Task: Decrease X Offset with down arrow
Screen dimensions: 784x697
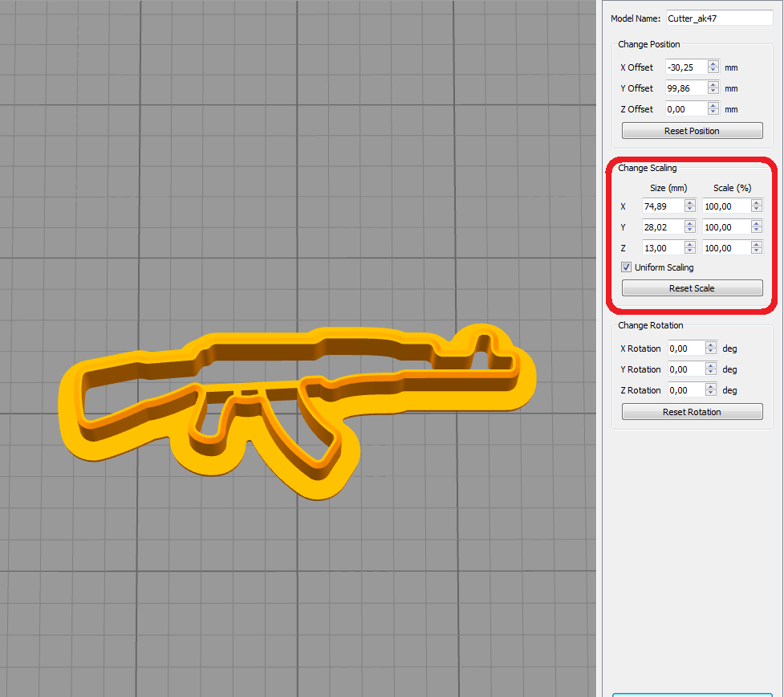Action: (713, 71)
